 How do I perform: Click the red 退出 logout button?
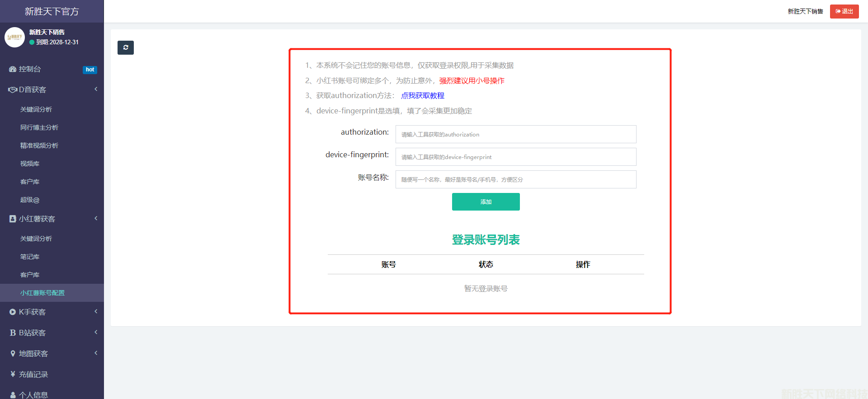click(844, 11)
